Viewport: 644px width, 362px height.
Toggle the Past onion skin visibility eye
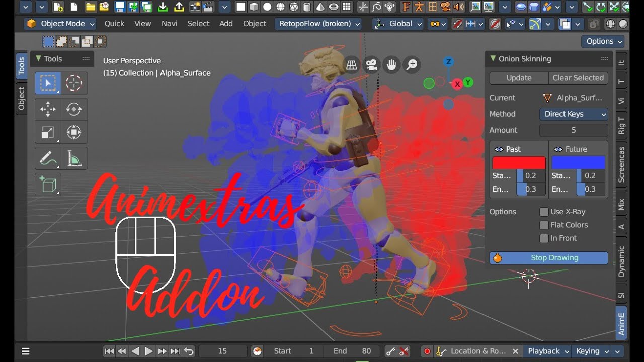pyautogui.click(x=499, y=149)
